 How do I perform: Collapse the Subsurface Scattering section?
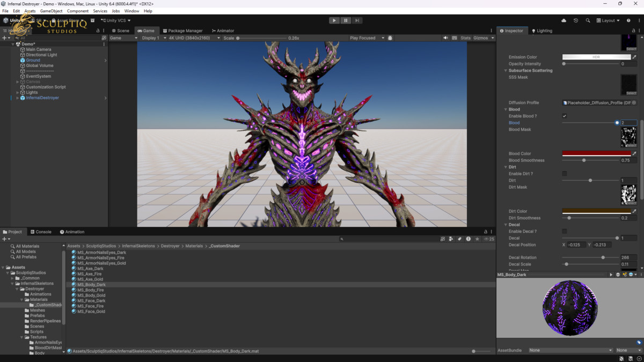point(506,70)
